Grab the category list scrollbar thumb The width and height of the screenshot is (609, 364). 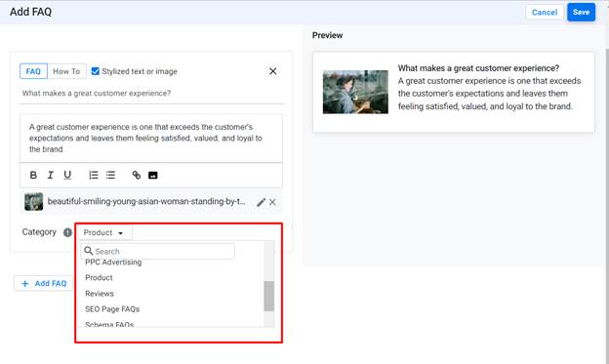pos(268,296)
